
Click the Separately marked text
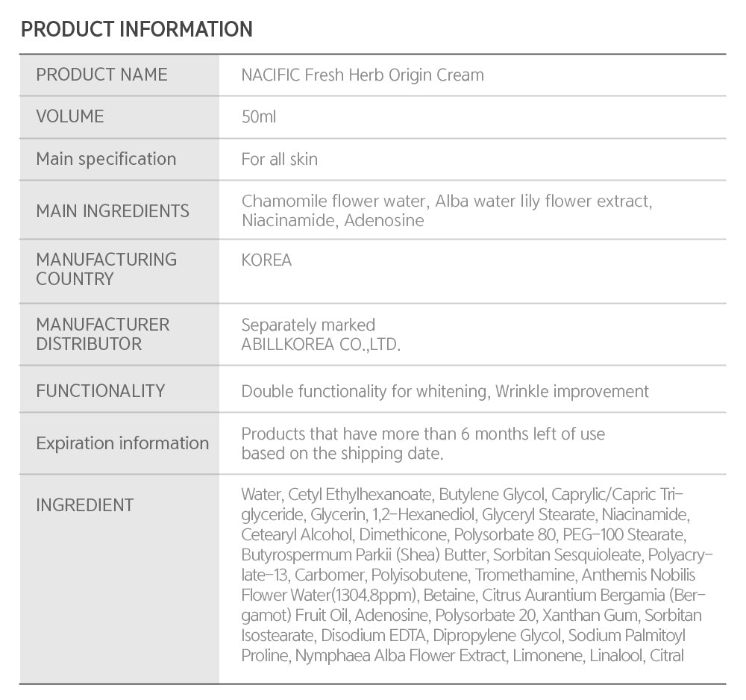point(308,325)
